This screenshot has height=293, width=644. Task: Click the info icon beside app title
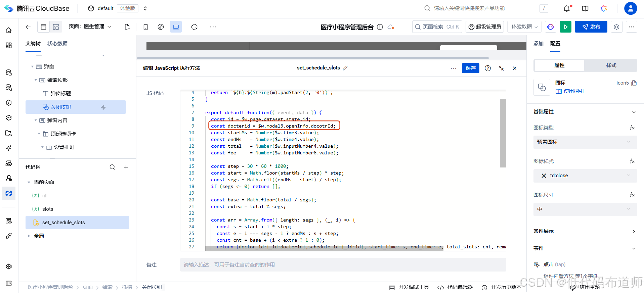[x=380, y=27]
